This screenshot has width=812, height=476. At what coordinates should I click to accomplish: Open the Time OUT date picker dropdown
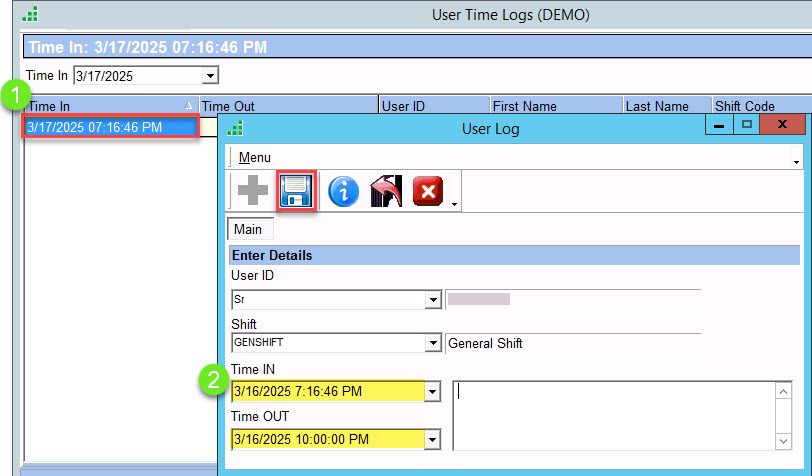[433, 439]
